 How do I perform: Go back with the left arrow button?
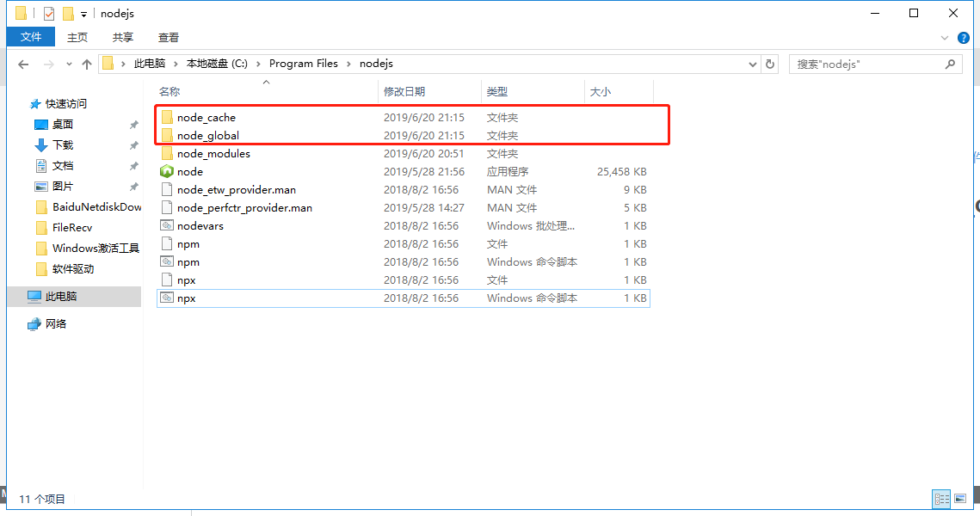tap(23, 64)
